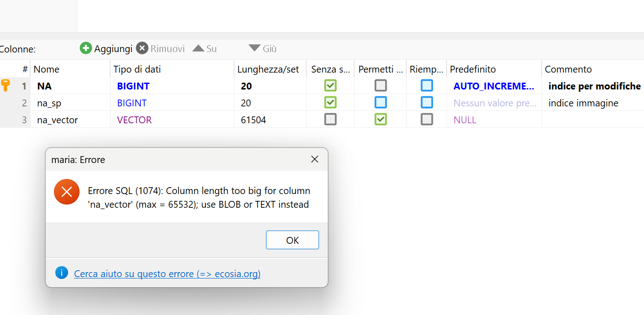Click the blue info icon in dialog
644x315 pixels.
tap(61, 273)
